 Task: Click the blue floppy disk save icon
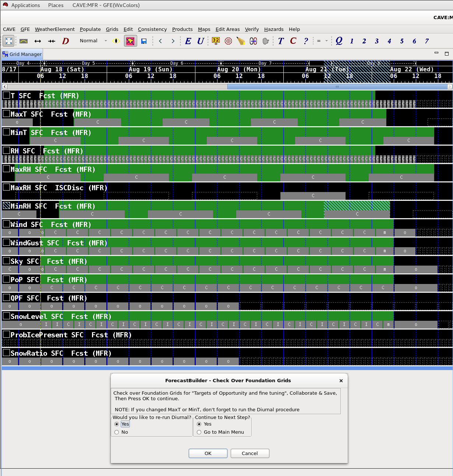click(144, 41)
